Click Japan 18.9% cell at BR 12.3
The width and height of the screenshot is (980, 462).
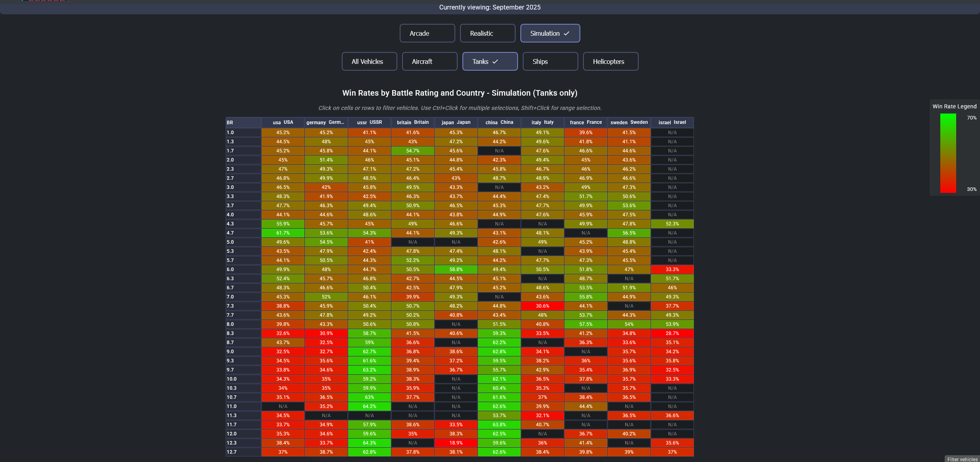click(x=456, y=443)
